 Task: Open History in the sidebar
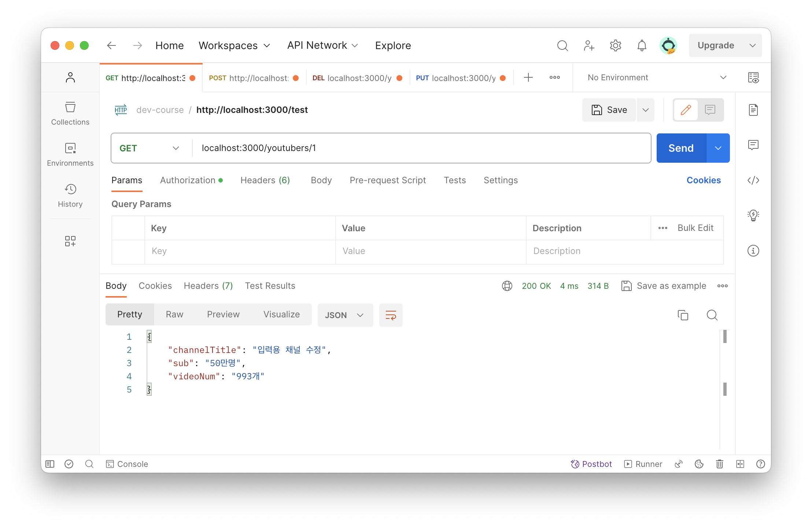70,196
